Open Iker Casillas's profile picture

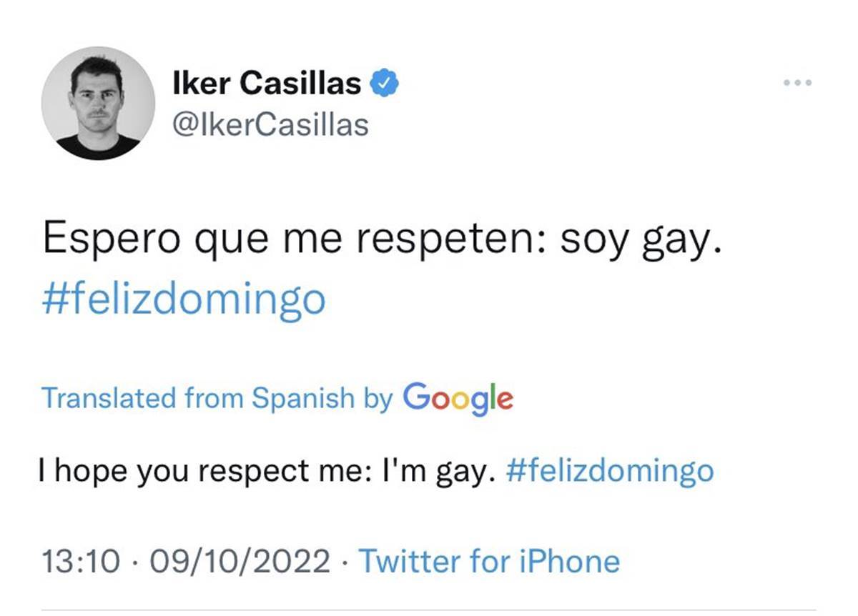click(x=98, y=103)
